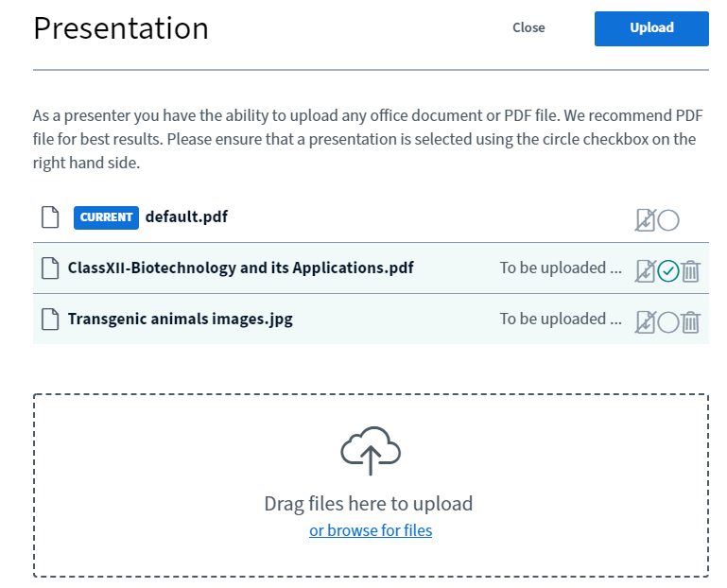Click file icon beside default.pdf

(50, 217)
